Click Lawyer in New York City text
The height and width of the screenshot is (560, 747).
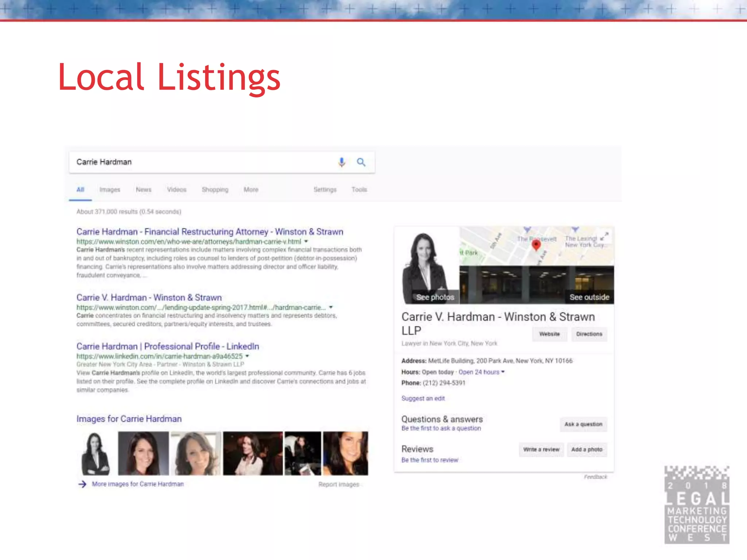click(449, 343)
